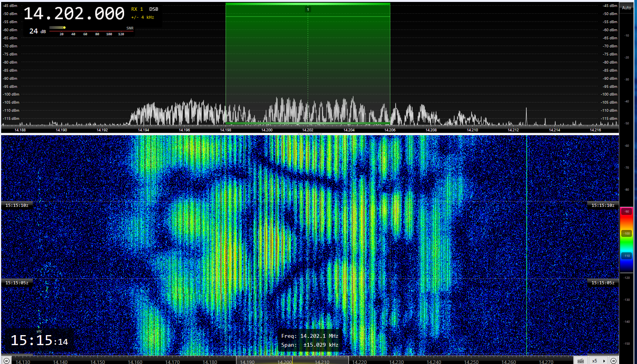The image size is (637, 364).
Task: Click the DSB mode label
Action: [153, 9]
